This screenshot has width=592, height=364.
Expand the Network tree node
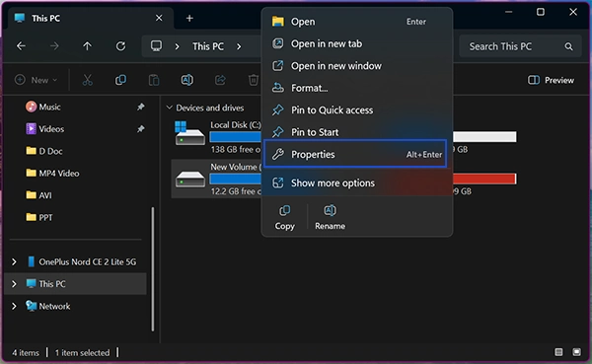coord(14,306)
